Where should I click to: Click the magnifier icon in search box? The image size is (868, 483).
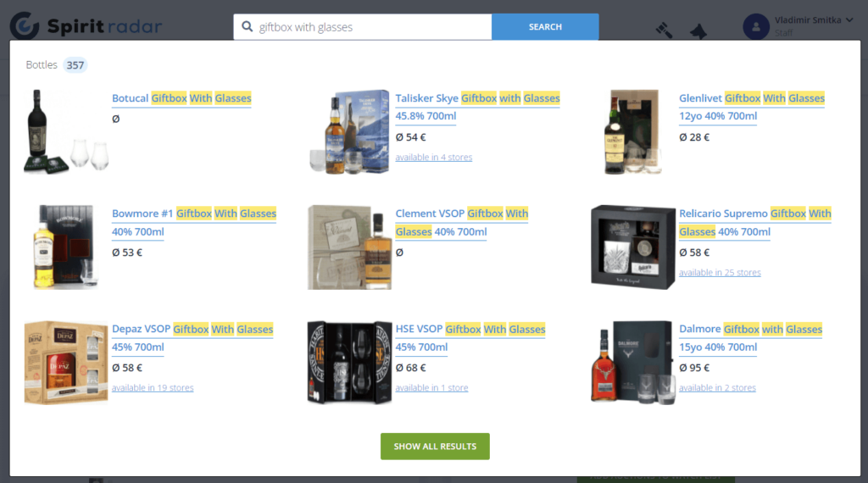coord(248,26)
